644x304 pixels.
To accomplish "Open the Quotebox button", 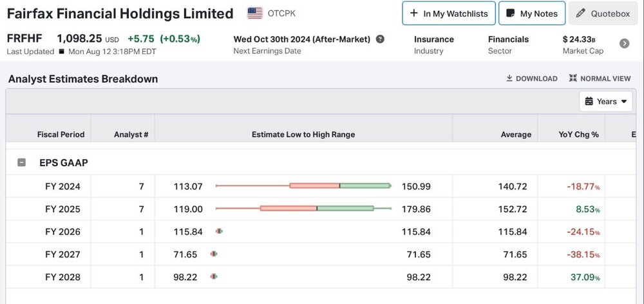I will pyautogui.click(x=603, y=13).
